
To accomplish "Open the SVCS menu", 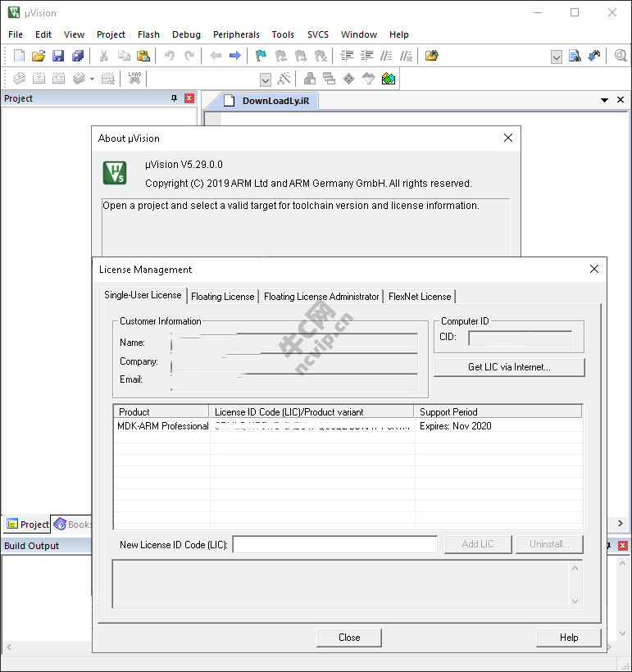I will click(x=318, y=34).
